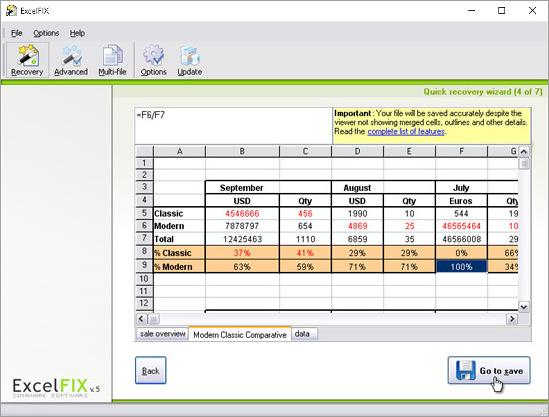Click the horizontal scroll left arrow
The height and width of the screenshot is (417, 549).
point(141,319)
